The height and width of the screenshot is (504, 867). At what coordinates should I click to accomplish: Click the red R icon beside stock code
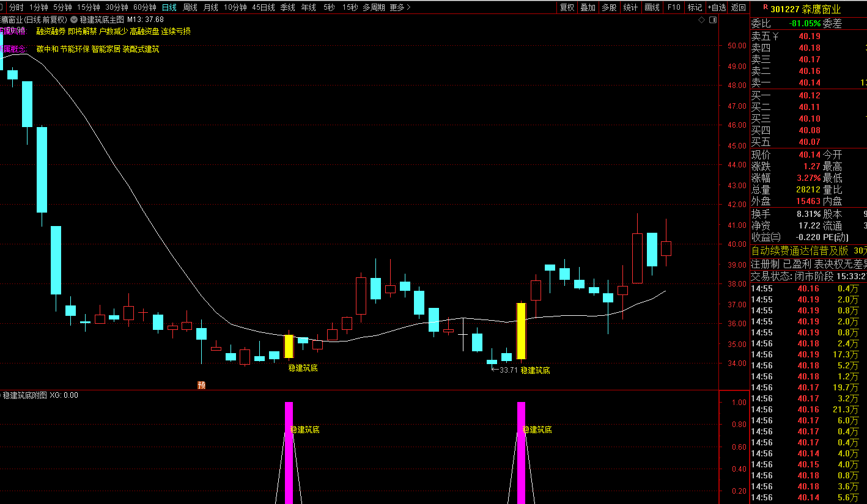tap(765, 8)
